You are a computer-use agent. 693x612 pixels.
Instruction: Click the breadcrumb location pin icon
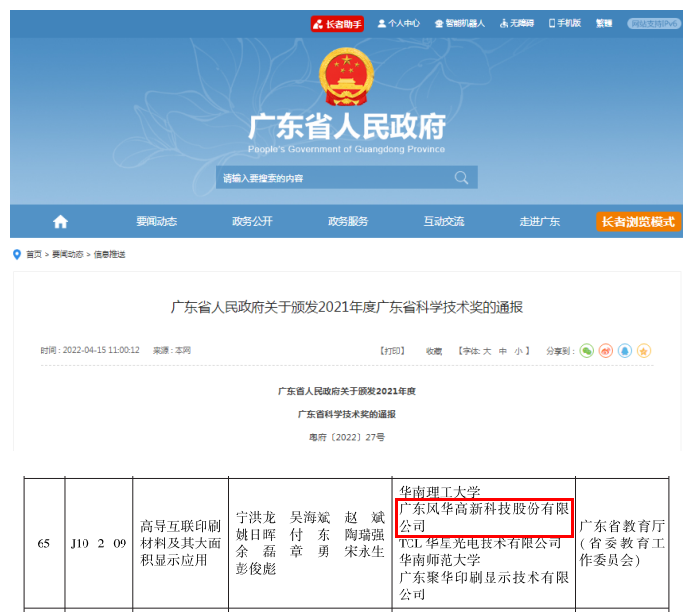click(17, 255)
